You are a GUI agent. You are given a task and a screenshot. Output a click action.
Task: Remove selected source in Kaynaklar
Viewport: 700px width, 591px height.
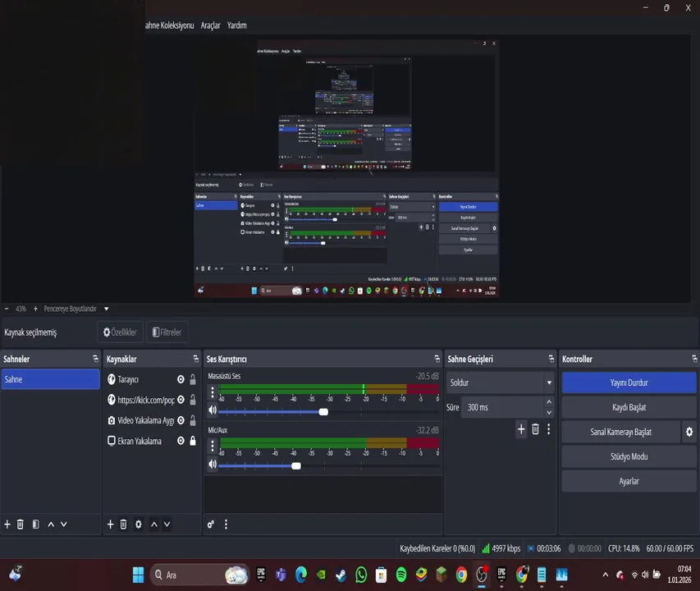pos(124,524)
